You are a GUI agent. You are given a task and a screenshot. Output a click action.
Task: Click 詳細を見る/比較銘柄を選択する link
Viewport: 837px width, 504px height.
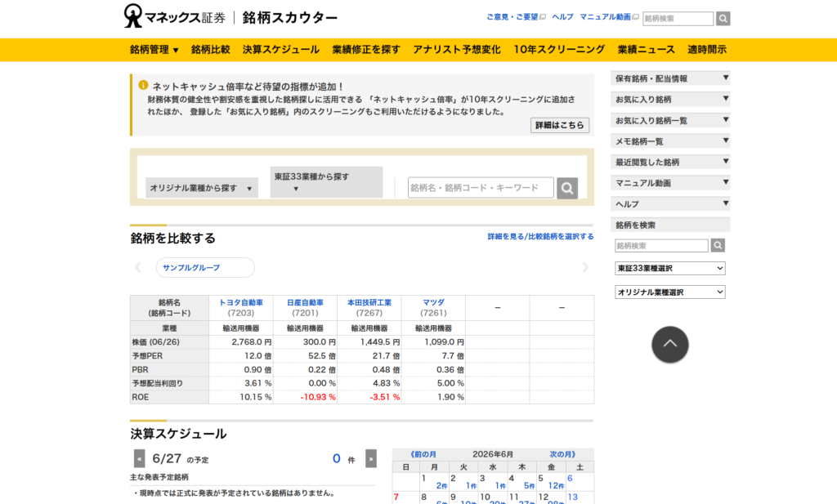point(540,236)
